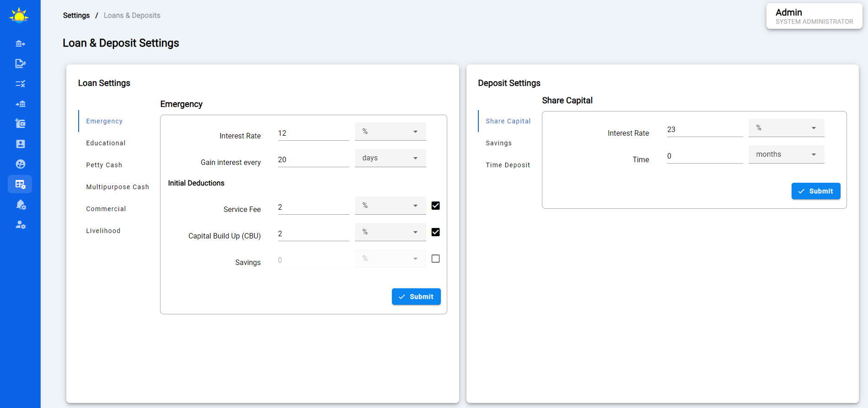Open the deposit-to-bank arrow icon
This screenshot has width=868, height=408.
click(20, 104)
